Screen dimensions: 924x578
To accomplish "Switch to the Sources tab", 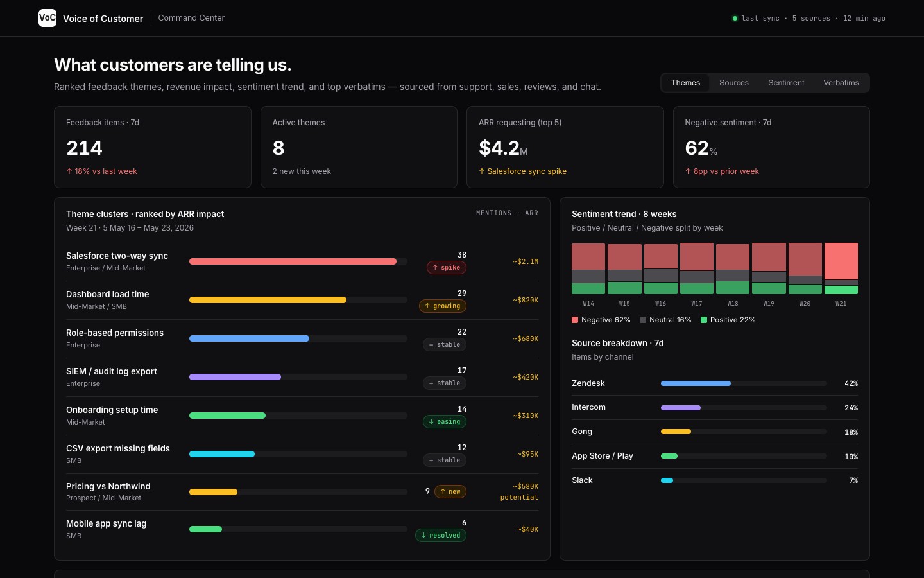I will tap(734, 83).
